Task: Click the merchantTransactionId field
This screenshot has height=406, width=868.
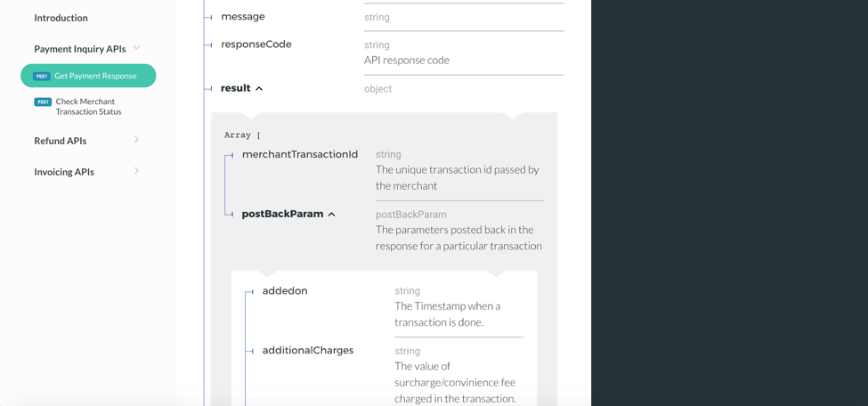Action: (299, 154)
